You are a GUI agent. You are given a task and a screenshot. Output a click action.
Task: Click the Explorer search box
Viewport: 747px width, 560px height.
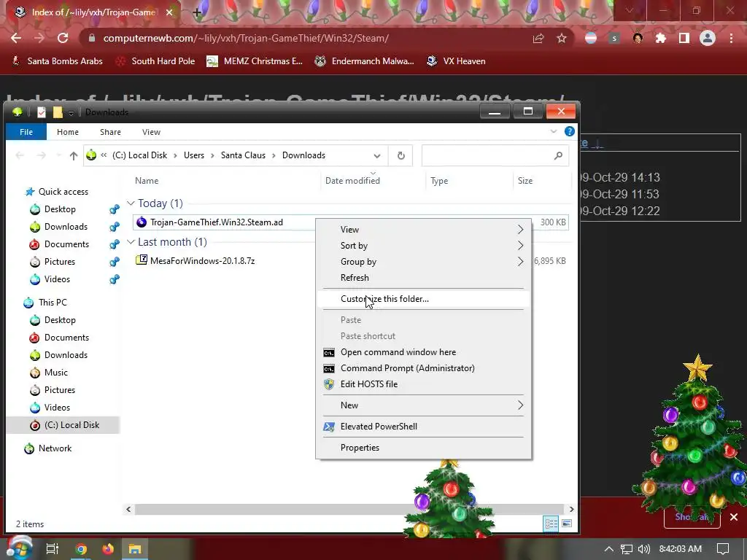pos(495,156)
